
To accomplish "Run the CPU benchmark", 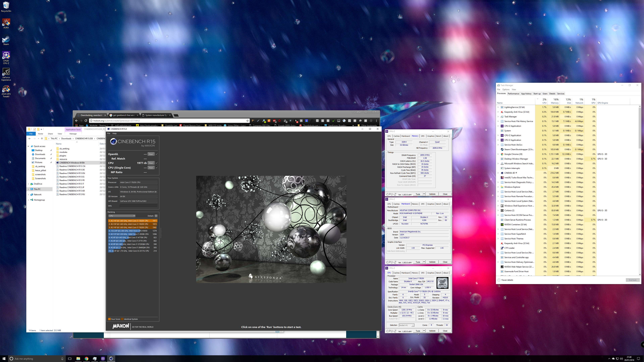I will (x=151, y=163).
